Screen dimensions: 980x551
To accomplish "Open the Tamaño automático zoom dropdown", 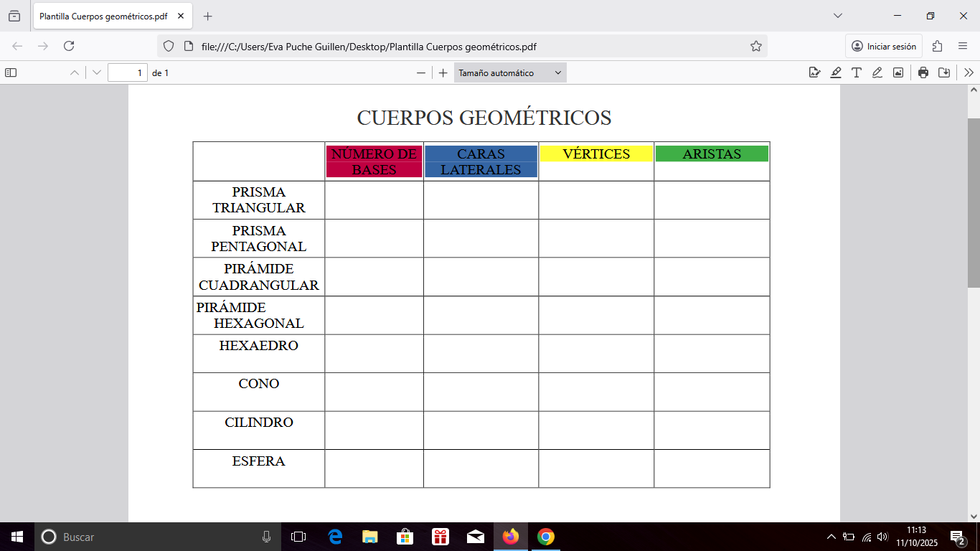I will coord(509,72).
